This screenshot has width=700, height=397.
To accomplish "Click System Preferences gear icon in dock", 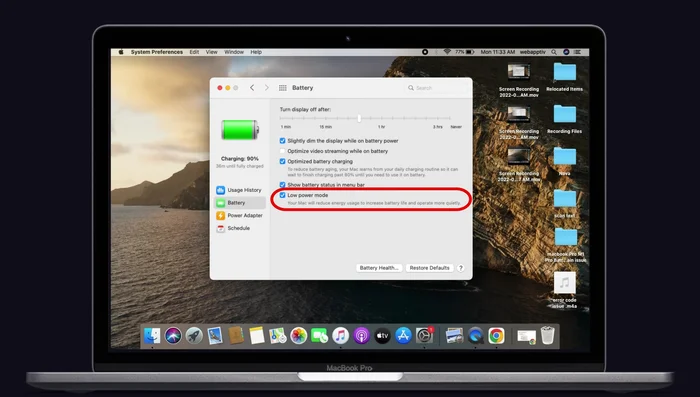I will coord(424,335).
